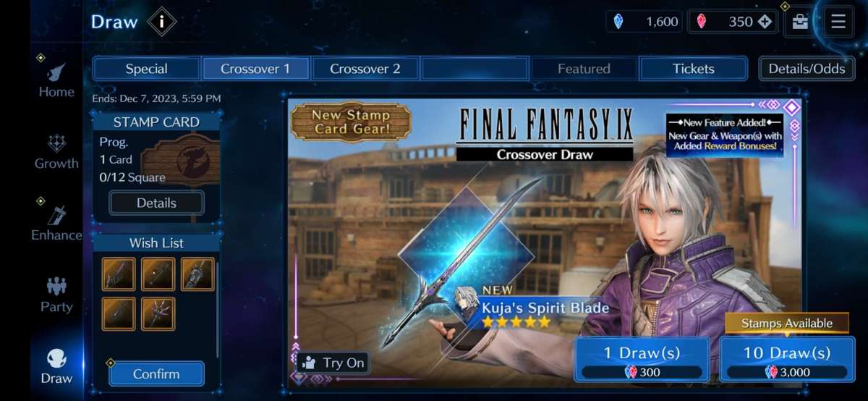Viewport: 868px width, 401px height.
Task: Switch to the Special tab
Action: click(147, 69)
